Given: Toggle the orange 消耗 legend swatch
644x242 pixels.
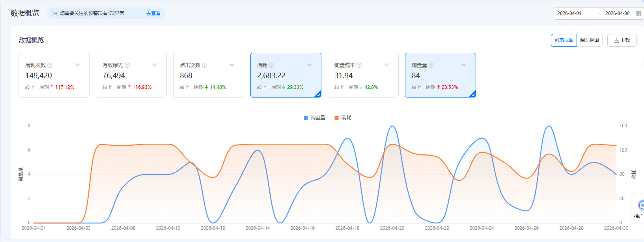Looking at the screenshot, I should coord(336,118).
